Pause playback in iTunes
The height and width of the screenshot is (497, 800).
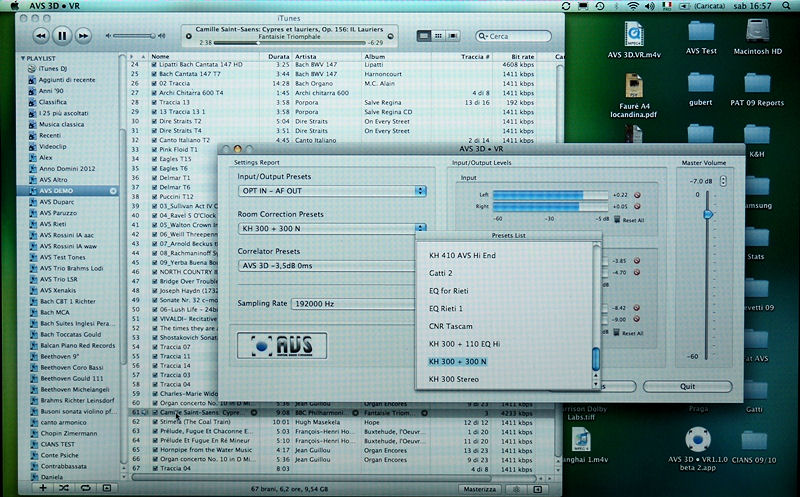pyautogui.click(x=62, y=36)
